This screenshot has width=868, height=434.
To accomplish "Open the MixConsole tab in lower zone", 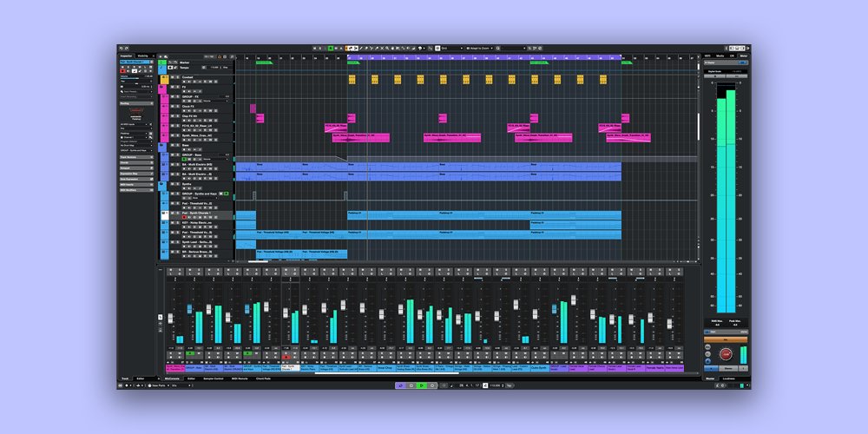I will click(171, 378).
